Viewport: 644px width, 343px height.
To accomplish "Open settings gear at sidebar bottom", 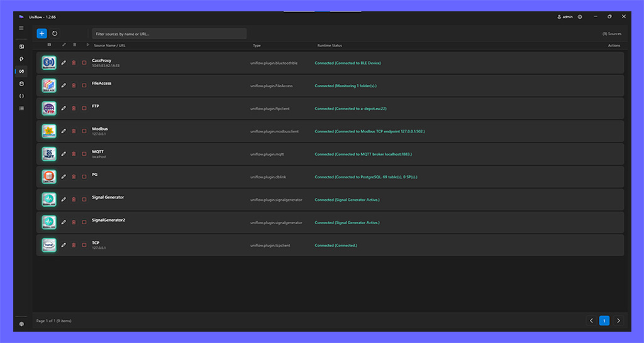I will (x=22, y=324).
